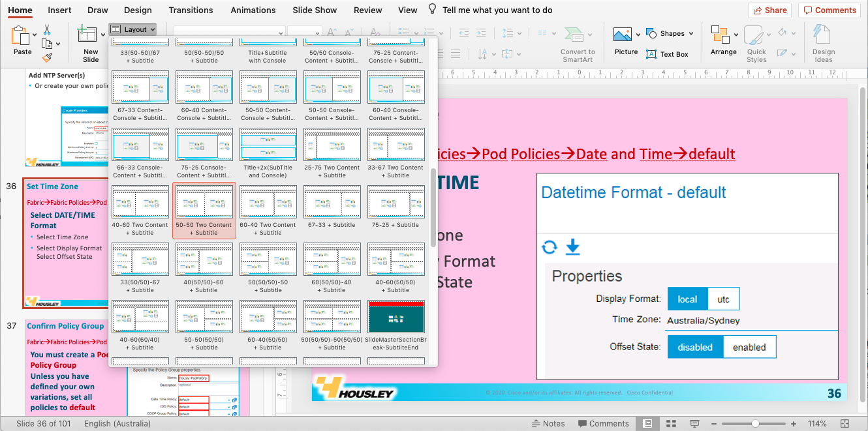Image resolution: width=868 pixels, height=431 pixels.
Task: Click the New Slide icon
Action: [x=87, y=33]
